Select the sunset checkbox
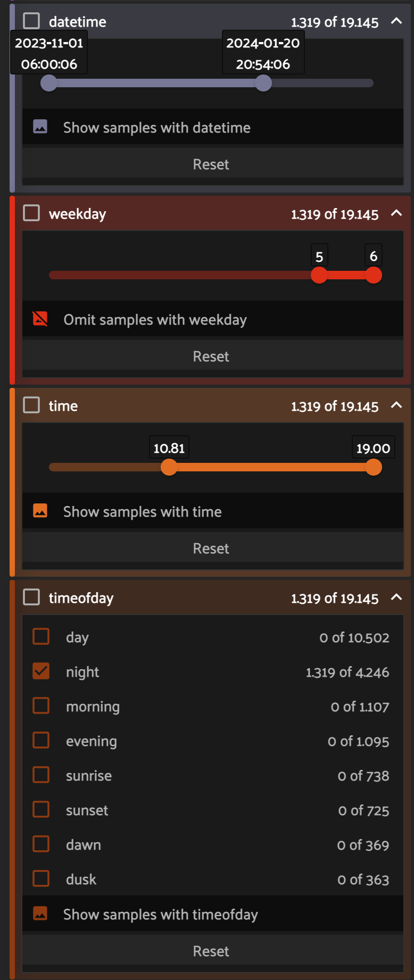Screen dimensions: 414x980 pyautogui.click(x=41, y=810)
